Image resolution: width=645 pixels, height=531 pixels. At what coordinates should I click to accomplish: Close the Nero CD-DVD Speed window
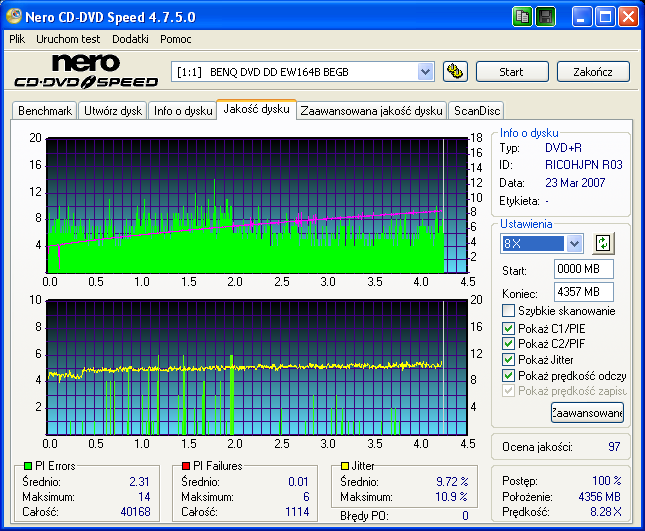tap(629, 17)
